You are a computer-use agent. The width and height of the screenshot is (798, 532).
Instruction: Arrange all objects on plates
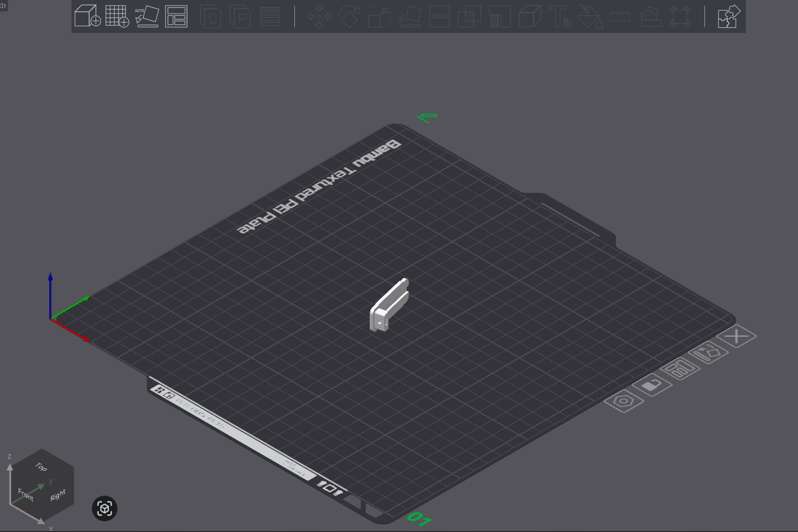(x=176, y=16)
